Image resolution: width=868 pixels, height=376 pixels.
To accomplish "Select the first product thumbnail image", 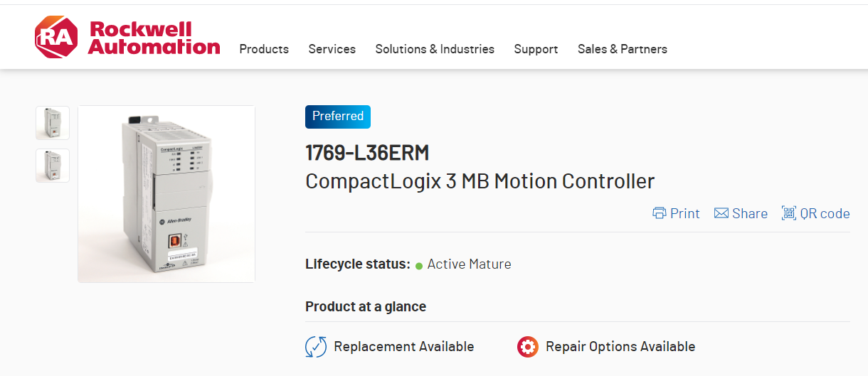I will (x=53, y=123).
